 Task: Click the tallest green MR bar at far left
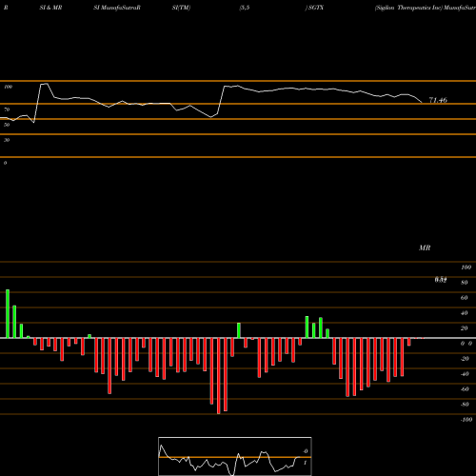click(x=8, y=313)
